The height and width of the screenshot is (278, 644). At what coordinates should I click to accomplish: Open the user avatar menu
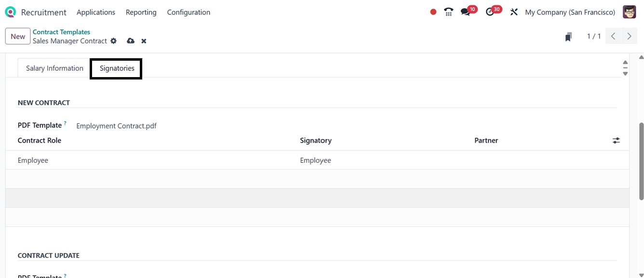coord(629,12)
